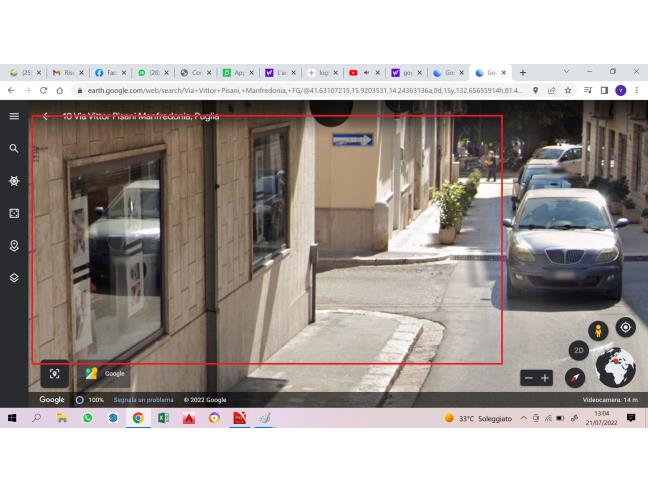Open Excel from the taskbar

point(163,418)
